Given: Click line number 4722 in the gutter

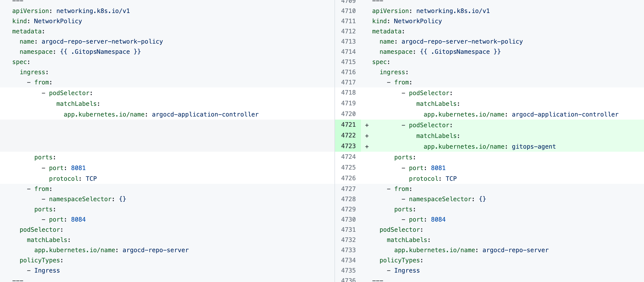Looking at the screenshot, I should coord(348,135).
